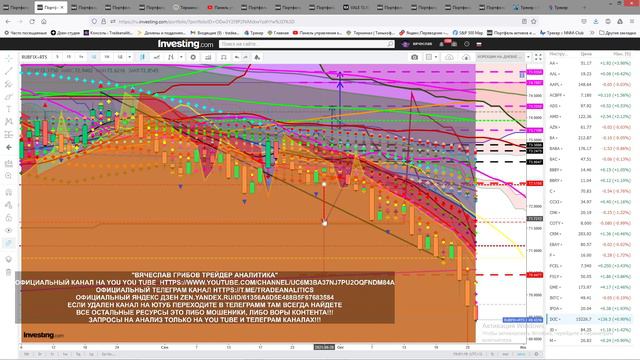Click the back arrow in left toolbar

pos(9,147)
